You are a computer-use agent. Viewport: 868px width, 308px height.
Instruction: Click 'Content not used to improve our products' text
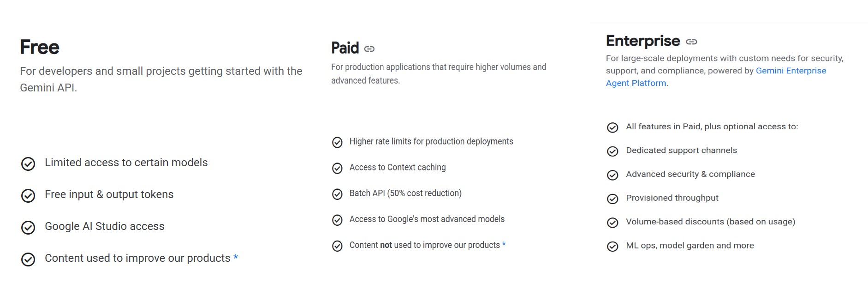[x=425, y=245]
